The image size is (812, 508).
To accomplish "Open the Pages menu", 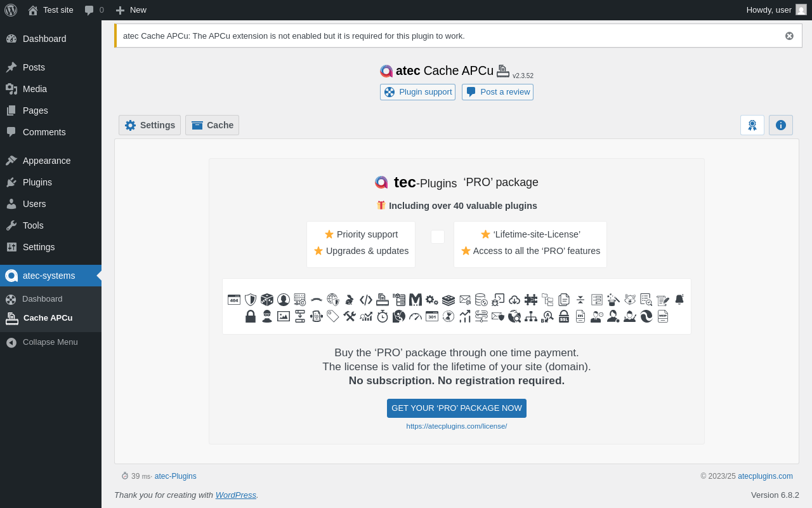I will coord(51,110).
